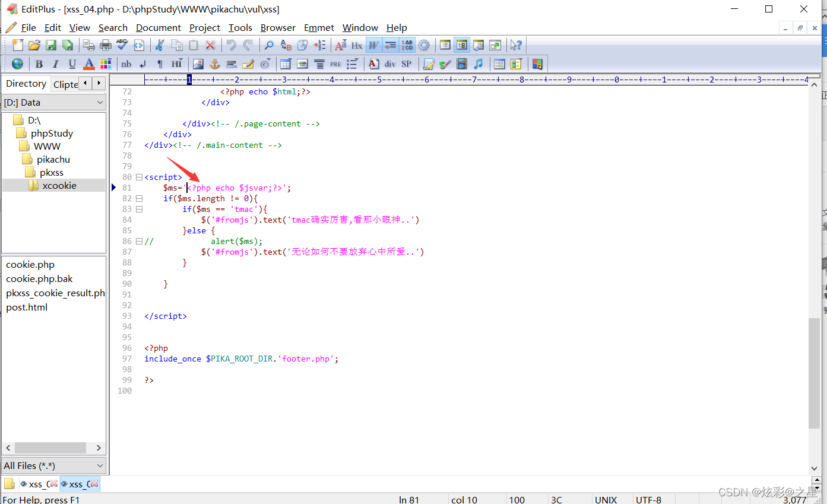Close the first xss_0 document tab

click(x=53, y=484)
